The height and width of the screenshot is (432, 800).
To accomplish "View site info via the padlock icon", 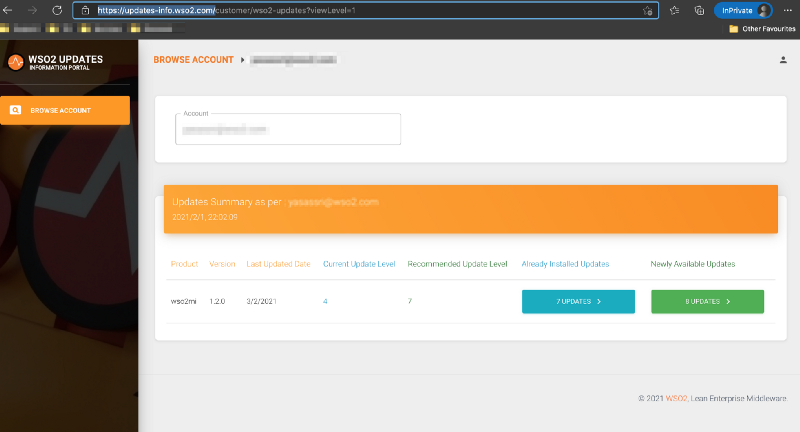I will [86, 10].
